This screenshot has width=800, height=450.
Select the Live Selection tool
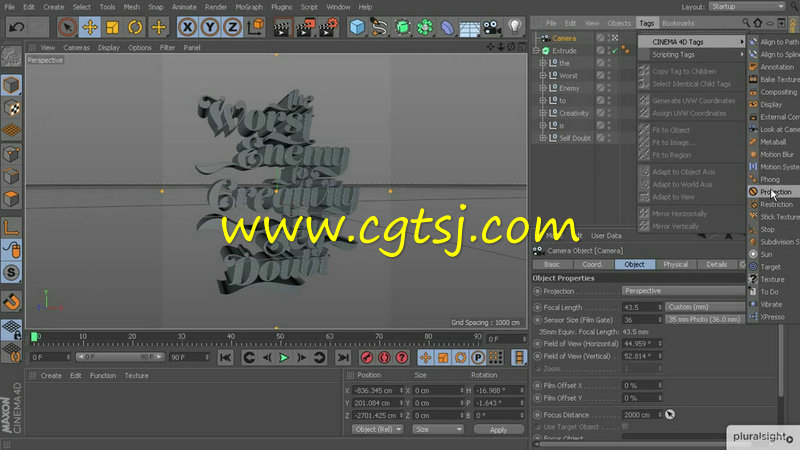[x=67, y=27]
